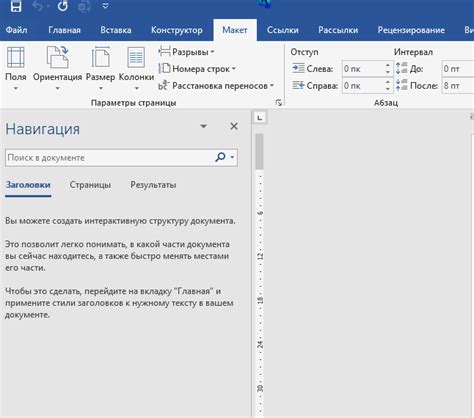Open the Колонки columns icon
Viewport: 474px width, 418px height.
pos(136,57)
